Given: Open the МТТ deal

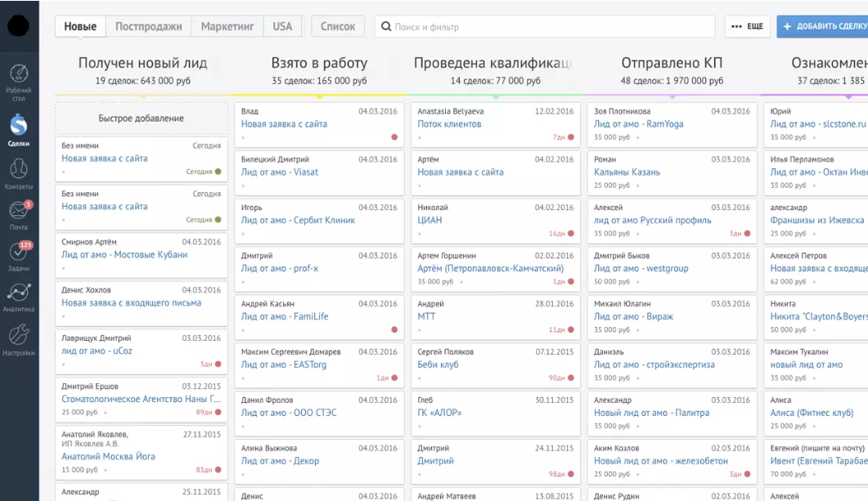Looking at the screenshot, I should pos(426,316).
